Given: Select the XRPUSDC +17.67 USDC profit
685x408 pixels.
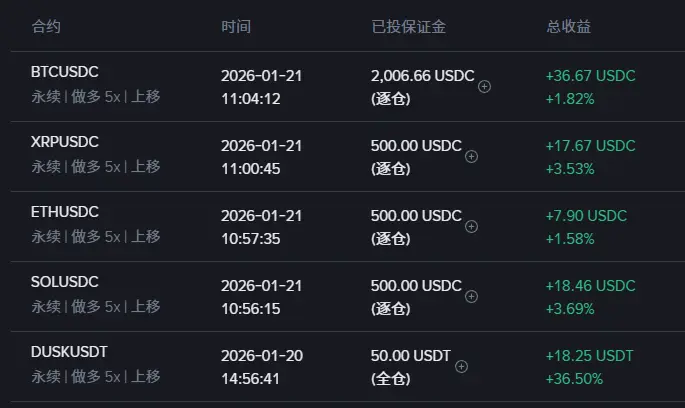Looking at the screenshot, I should coord(590,145).
